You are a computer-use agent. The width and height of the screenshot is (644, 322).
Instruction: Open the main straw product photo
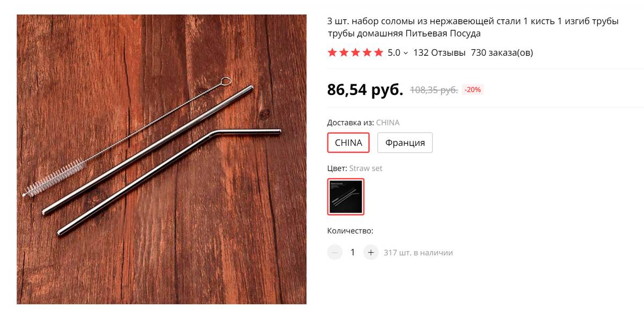[162, 159]
